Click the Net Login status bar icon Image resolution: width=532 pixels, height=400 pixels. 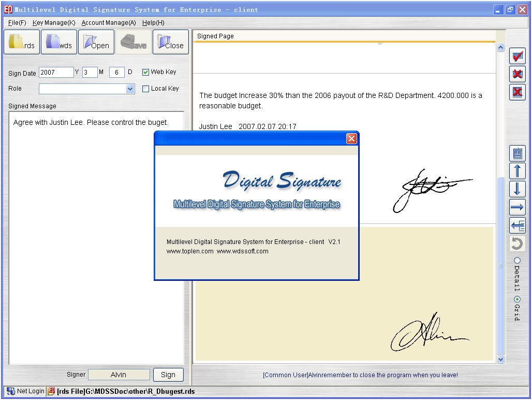pyautogui.click(x=11, y=391)
